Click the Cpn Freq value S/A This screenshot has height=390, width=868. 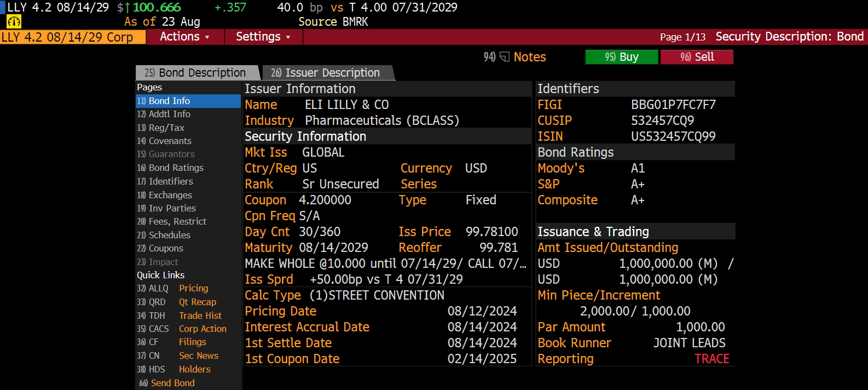point(309,216)
